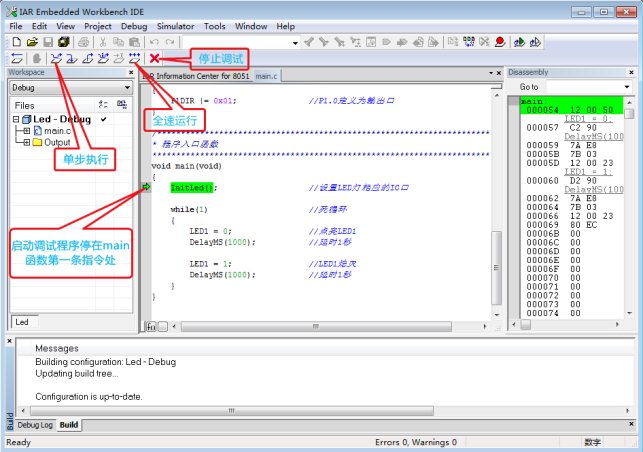The height and width of the screenshot is (452, 643).
Task: Switch to IAR Information Center for 8051 tab
Action: (196, 76)
